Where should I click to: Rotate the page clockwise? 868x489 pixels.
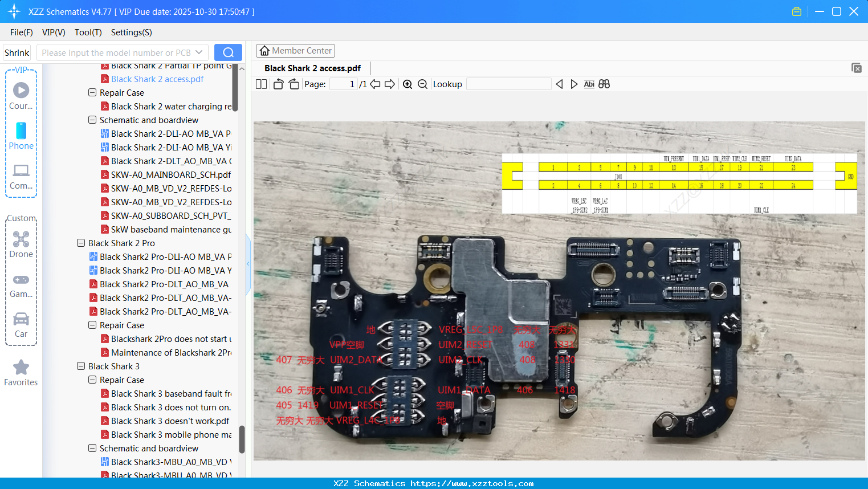click(x=294, y=84)
